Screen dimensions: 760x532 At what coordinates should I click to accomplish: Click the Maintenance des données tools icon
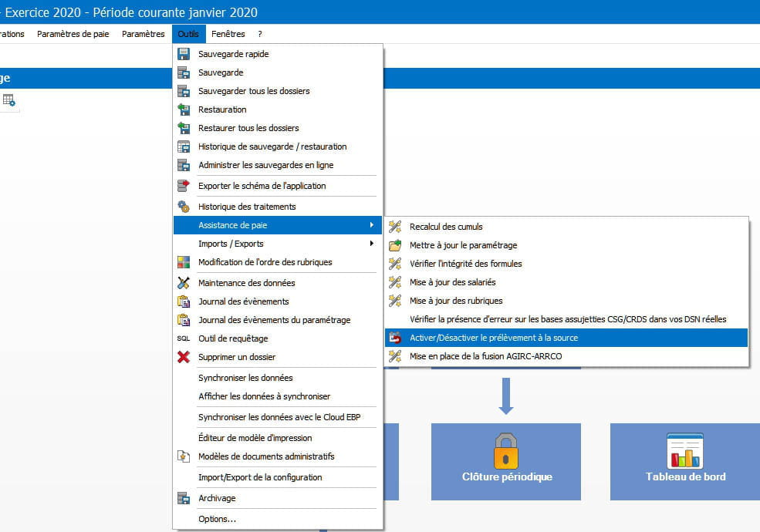click(184, 283)
